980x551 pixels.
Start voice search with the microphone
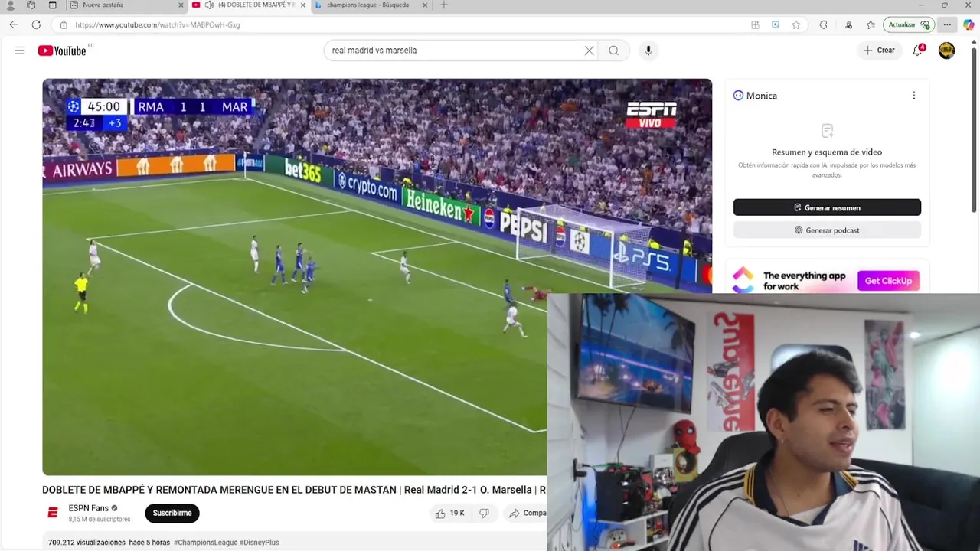648,51
